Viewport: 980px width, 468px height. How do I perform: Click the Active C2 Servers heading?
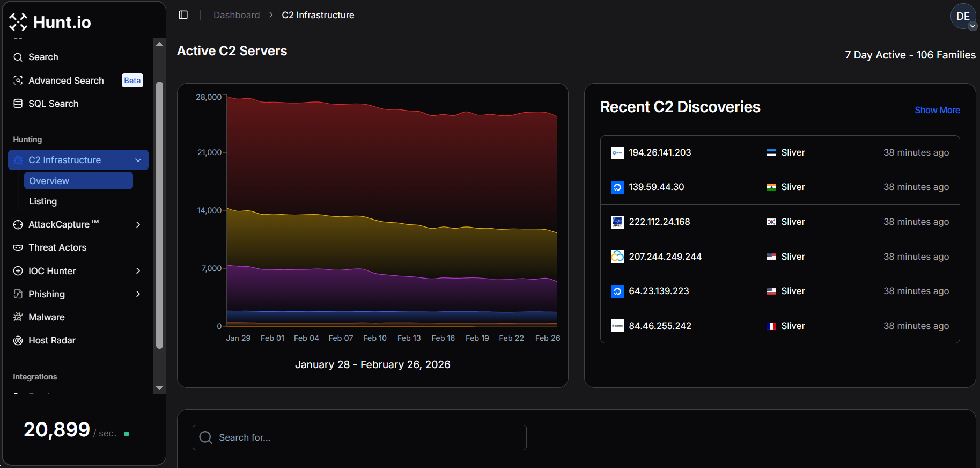pyautogui.click(x=232, y=51)
